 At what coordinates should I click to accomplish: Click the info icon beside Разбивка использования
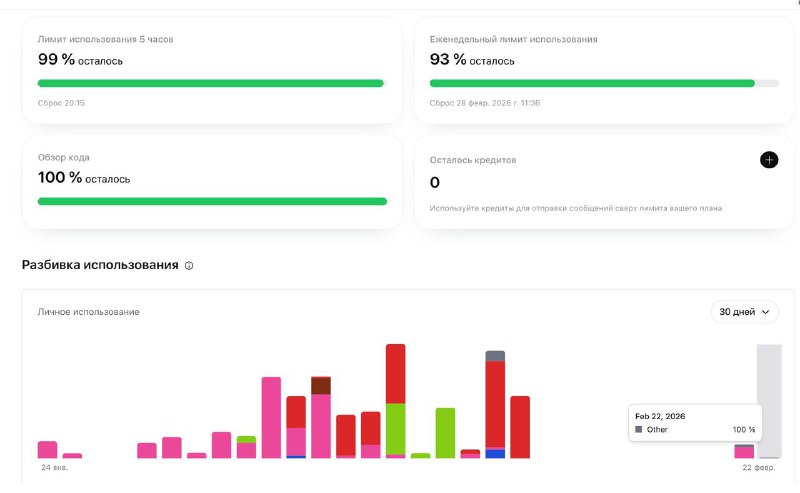189,266
